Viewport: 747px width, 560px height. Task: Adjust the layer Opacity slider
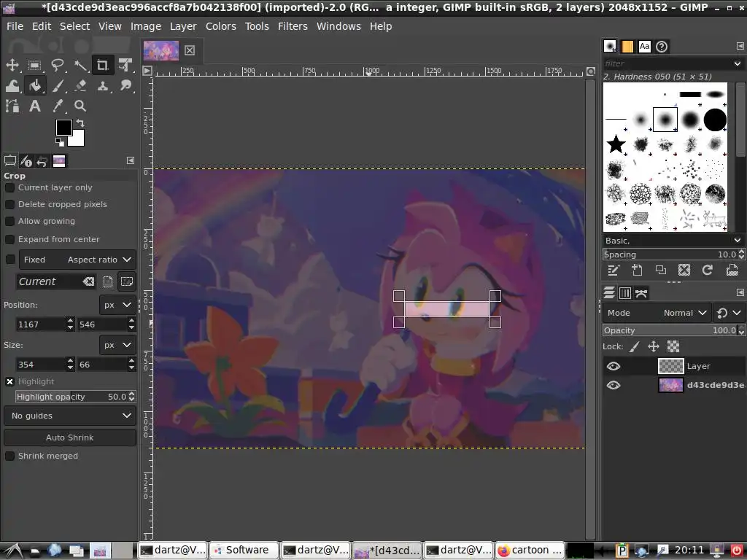coord(670,330)
